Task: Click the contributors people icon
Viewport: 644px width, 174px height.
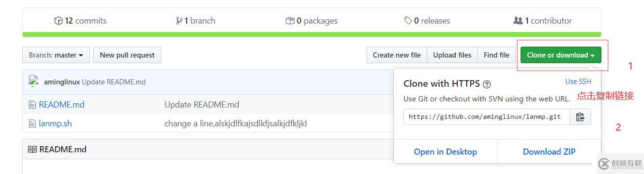Action: click(x=518, y=21)
